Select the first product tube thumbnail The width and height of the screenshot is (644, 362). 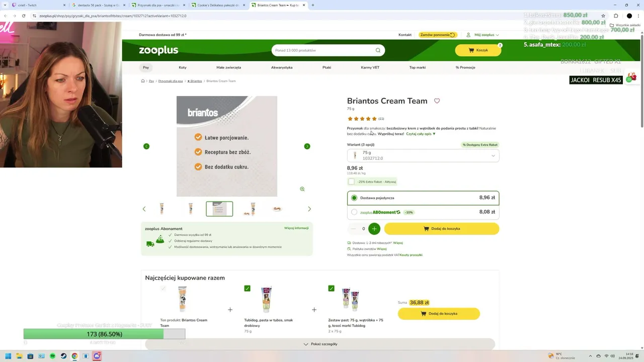[162, 209]
